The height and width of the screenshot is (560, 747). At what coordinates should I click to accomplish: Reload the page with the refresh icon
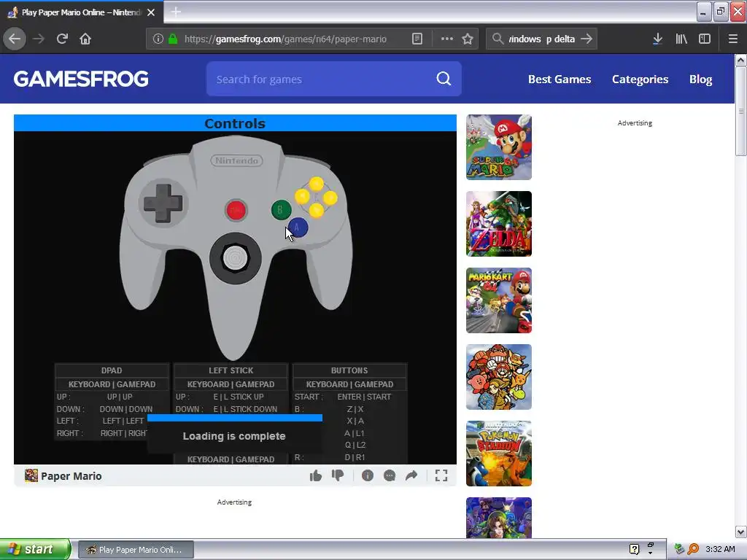click(x=62, y=39)
